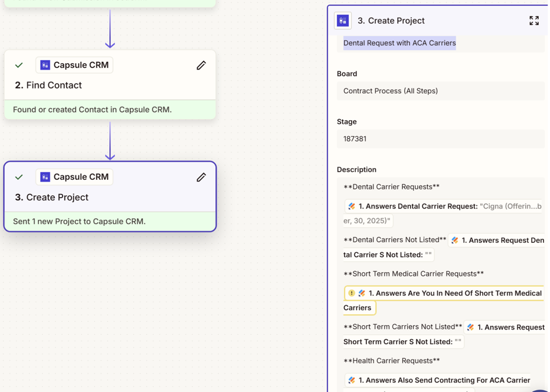Click the expand panel icon beside Create Project
Viewport: 550px width, 392px height.
click(533, 21)
